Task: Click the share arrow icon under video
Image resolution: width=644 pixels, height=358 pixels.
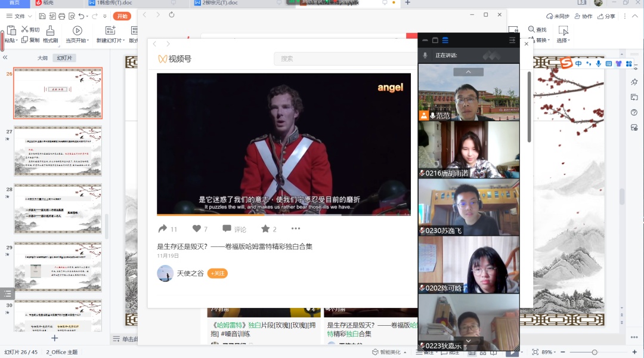Action: [163, 229]
